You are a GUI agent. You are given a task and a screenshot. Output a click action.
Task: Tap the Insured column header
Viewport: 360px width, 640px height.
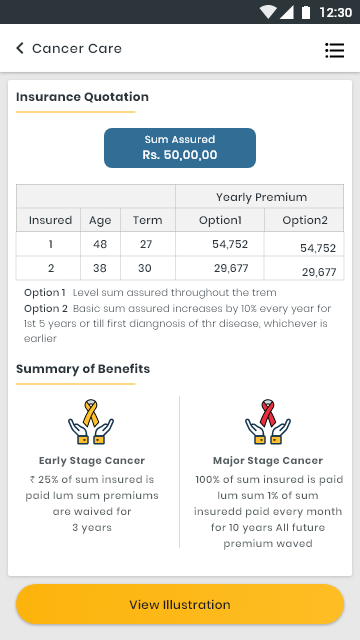[x=50, y=220]
